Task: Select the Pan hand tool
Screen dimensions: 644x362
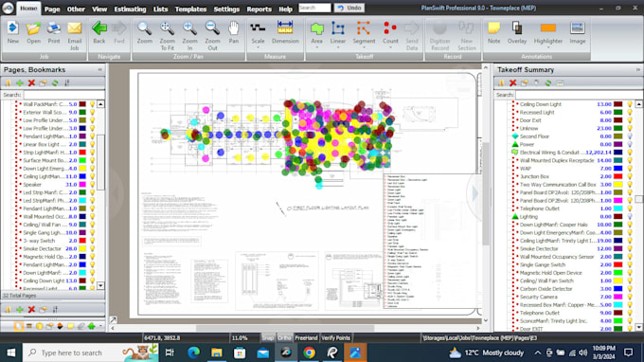Action: pyautogui.click(x=233, y=32)
